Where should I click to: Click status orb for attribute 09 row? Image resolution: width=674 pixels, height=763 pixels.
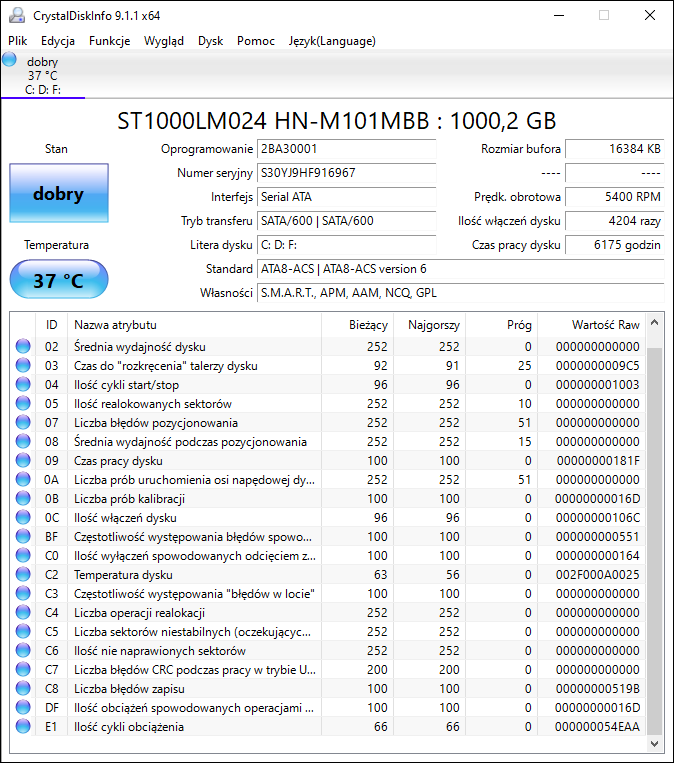point(23,460)
